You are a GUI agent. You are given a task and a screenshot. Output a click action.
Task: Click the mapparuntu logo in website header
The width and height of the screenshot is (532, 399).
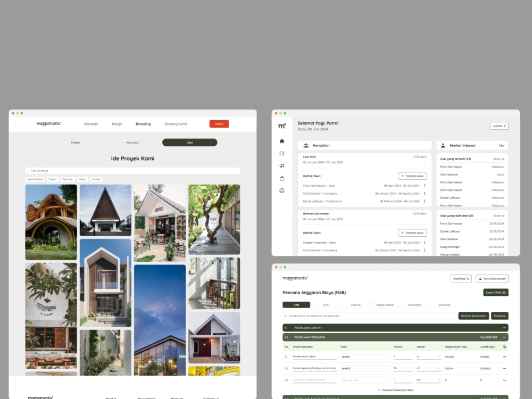click(49, 123)
